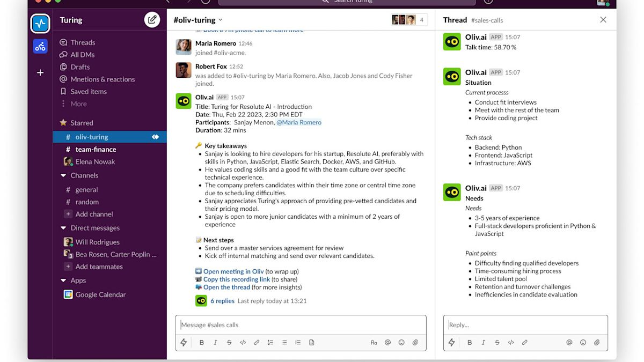
Task: Open Threads in the sidebar
Action: (x=77, y=42)
